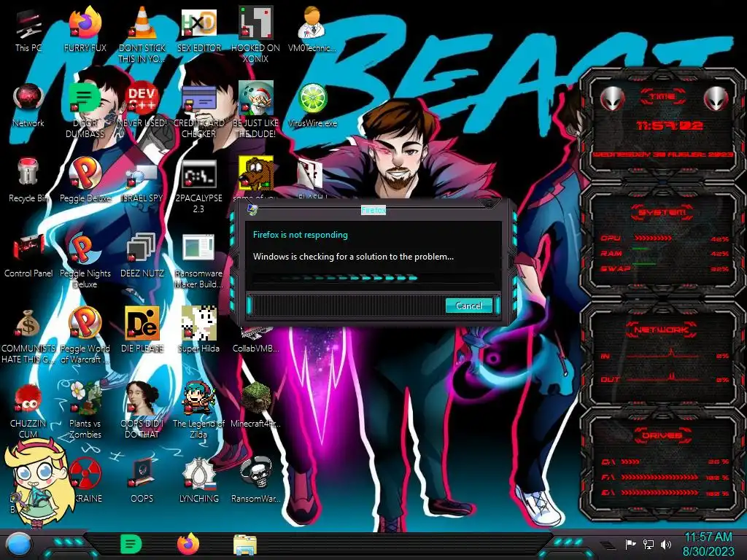Screen dimensions: 747x560
Task: Open the green chat app in taskbar
Action: point(131,544)
